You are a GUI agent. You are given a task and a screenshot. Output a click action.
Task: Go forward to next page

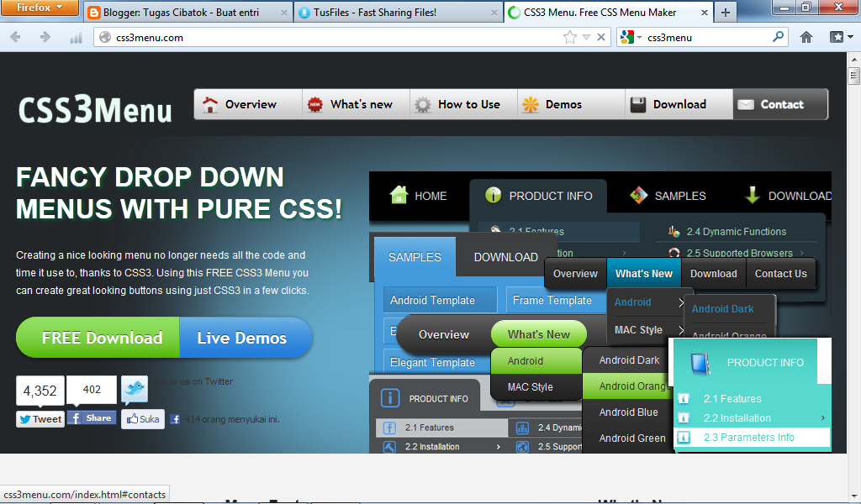tap(45, 37)
